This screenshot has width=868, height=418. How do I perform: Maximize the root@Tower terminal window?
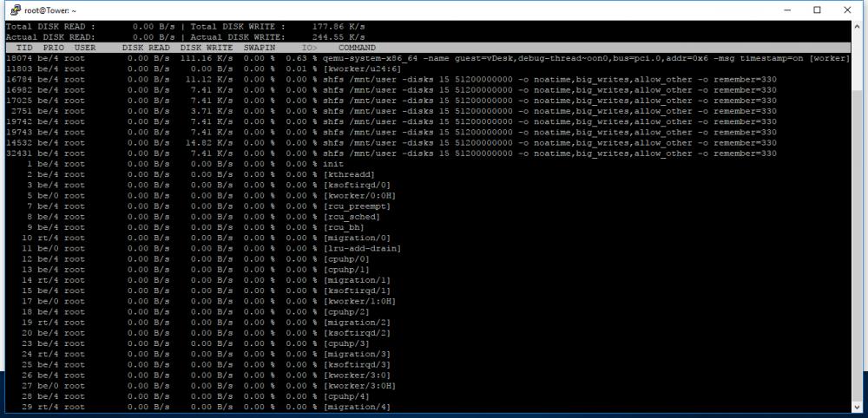(817, 10)
